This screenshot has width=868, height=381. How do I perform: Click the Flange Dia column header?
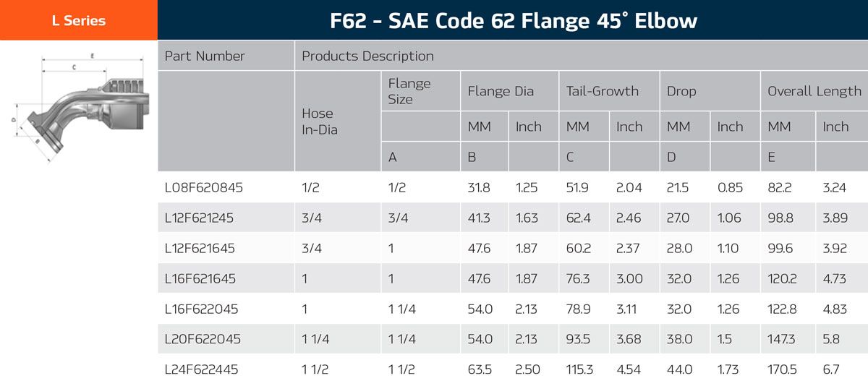point(501,91)
